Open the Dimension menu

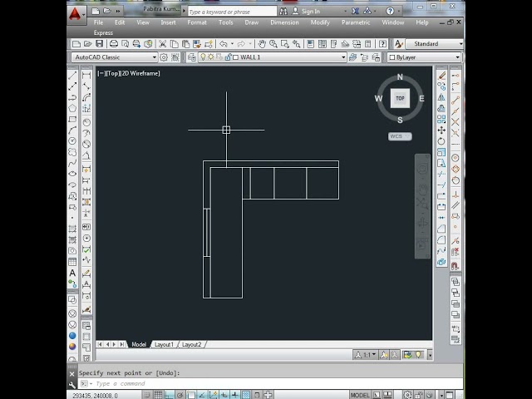tap(284, 22)
